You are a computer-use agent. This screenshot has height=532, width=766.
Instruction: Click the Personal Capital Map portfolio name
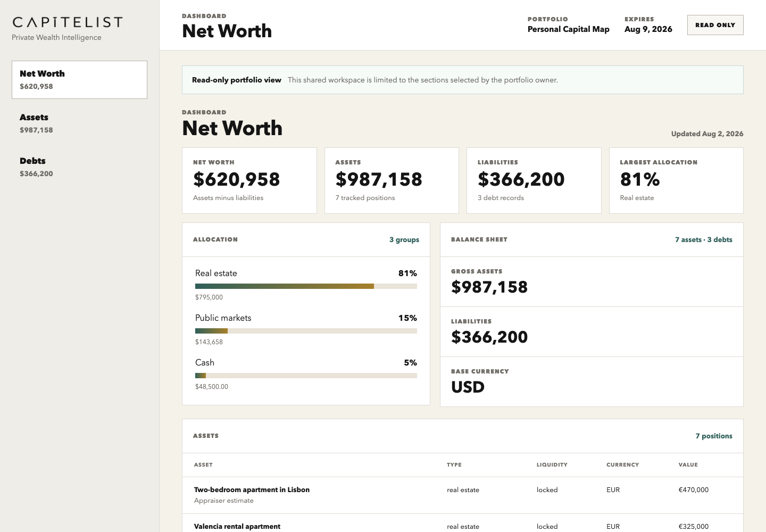coord(568,29)
